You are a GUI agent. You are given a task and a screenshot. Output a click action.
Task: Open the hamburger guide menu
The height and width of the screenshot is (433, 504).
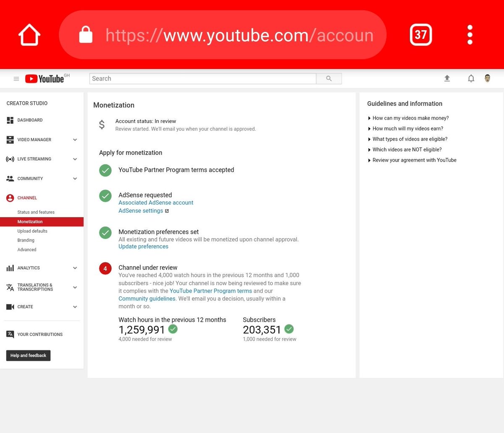[16, 79]
